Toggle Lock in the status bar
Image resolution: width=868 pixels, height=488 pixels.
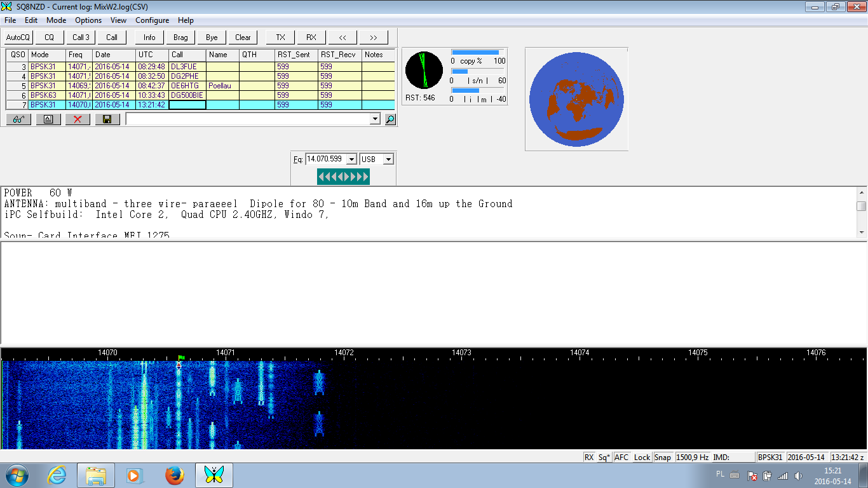(x=642, y=457)
